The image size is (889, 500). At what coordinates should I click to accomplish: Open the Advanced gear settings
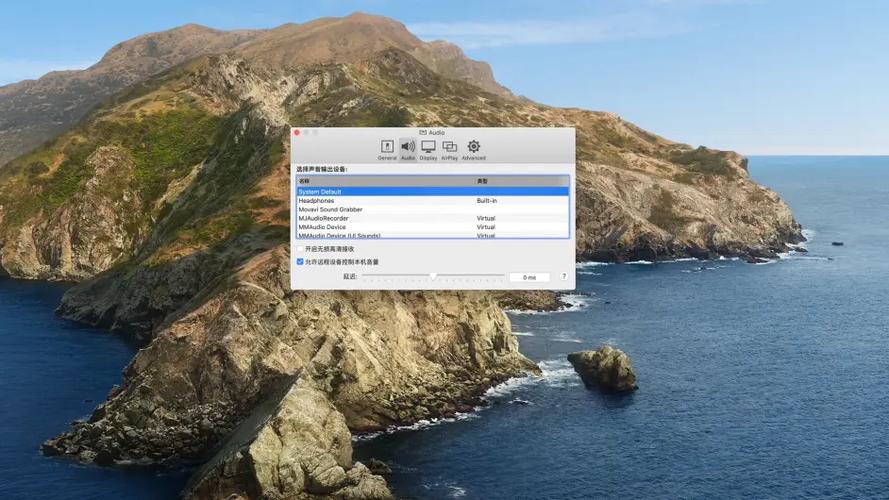coord(473,150)
